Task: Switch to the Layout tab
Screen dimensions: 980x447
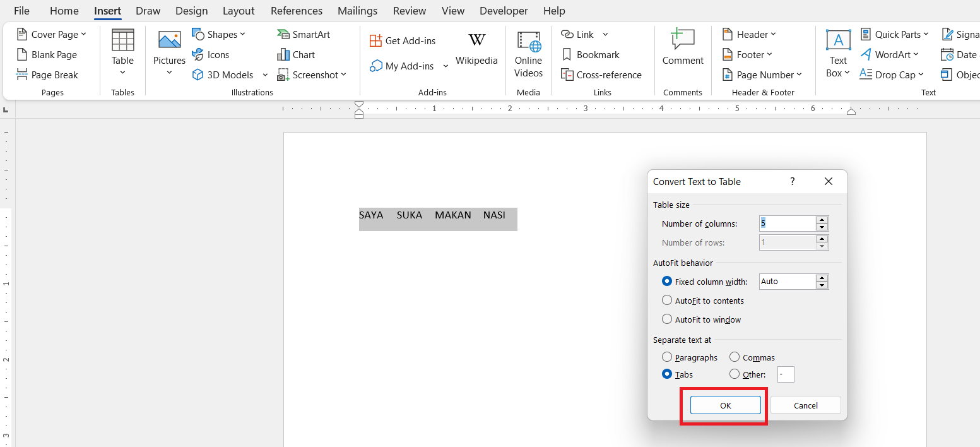Action: [x=239, y=11]
